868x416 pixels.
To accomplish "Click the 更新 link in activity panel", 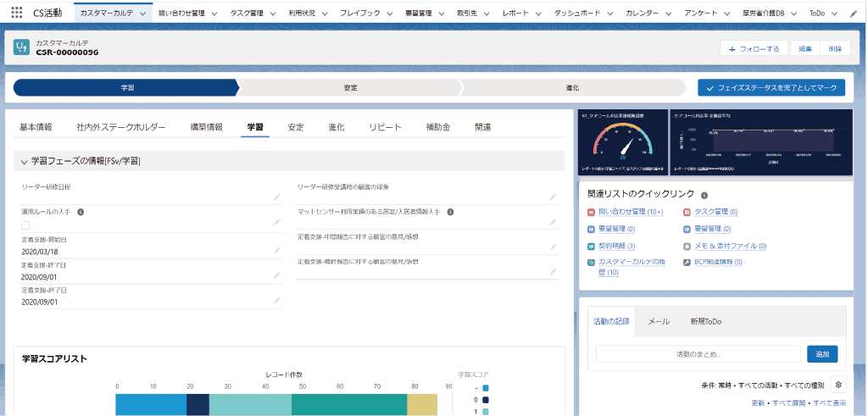I will tap(759, 402).
